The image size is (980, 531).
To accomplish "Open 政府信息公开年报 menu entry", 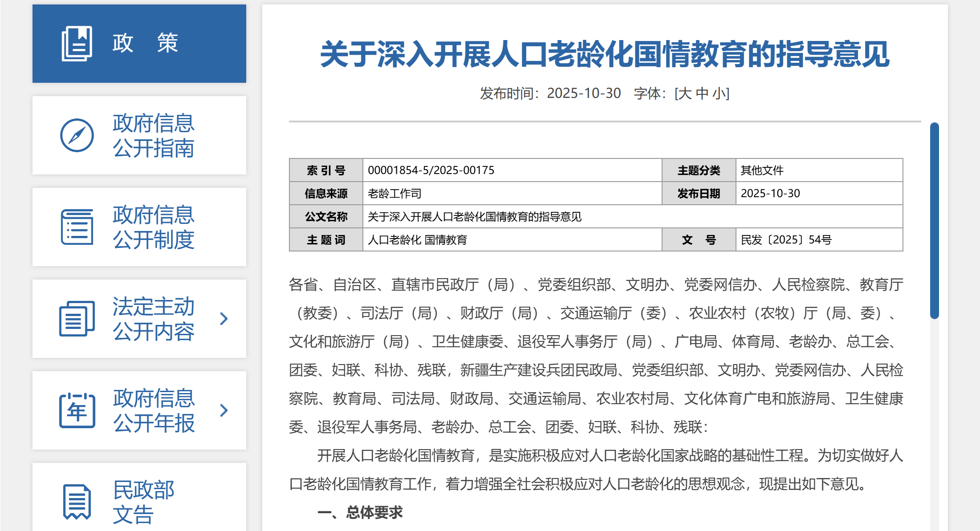I will pos(139,410).
